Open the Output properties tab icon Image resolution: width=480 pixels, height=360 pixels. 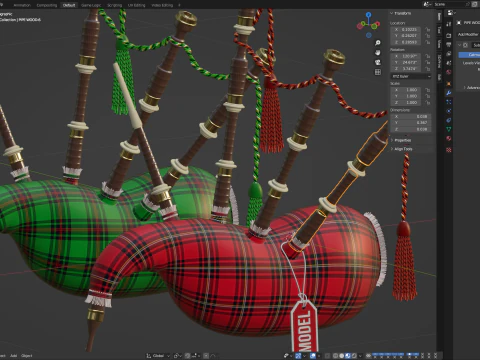(449, 44)
